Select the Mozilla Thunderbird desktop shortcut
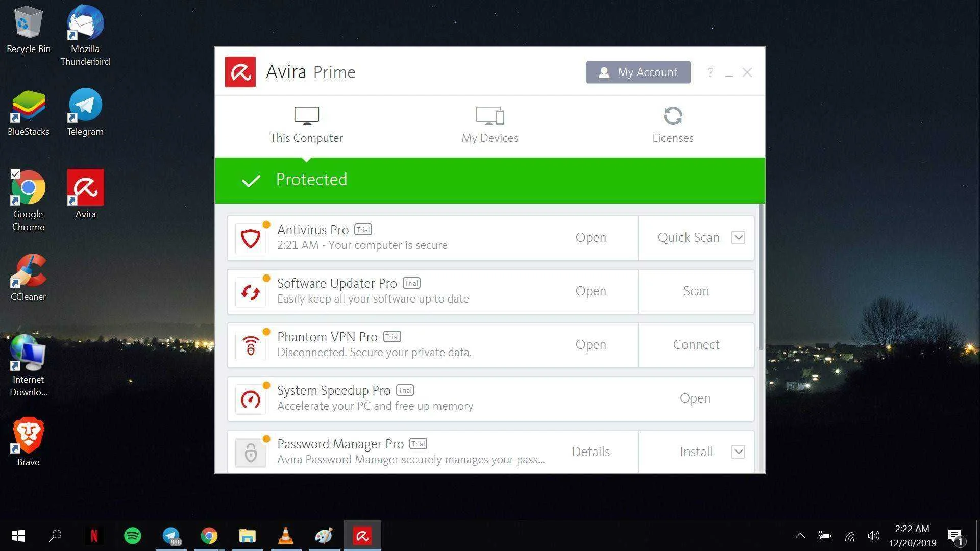This screenshot has height=551, width=980. [x=85, y=36]
